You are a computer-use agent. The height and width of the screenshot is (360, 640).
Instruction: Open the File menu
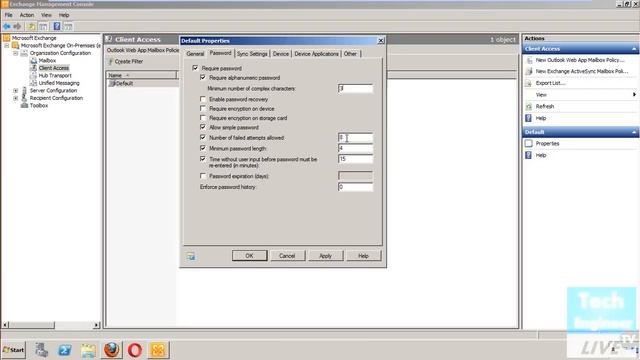9,15
